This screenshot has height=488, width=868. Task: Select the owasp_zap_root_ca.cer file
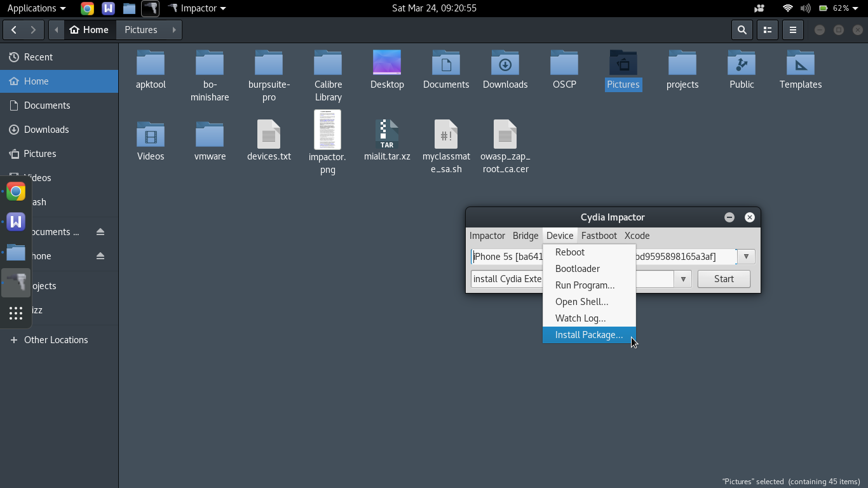tap(505, 147)
